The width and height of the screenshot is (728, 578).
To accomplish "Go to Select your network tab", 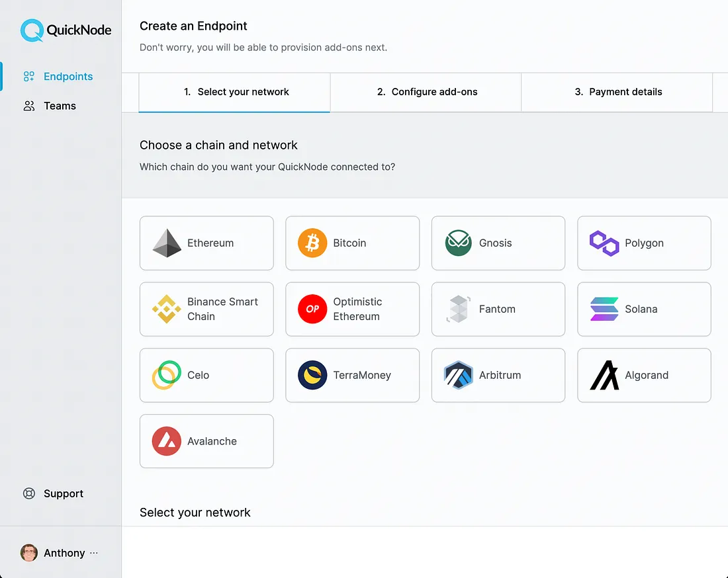I will click(235, 92).
